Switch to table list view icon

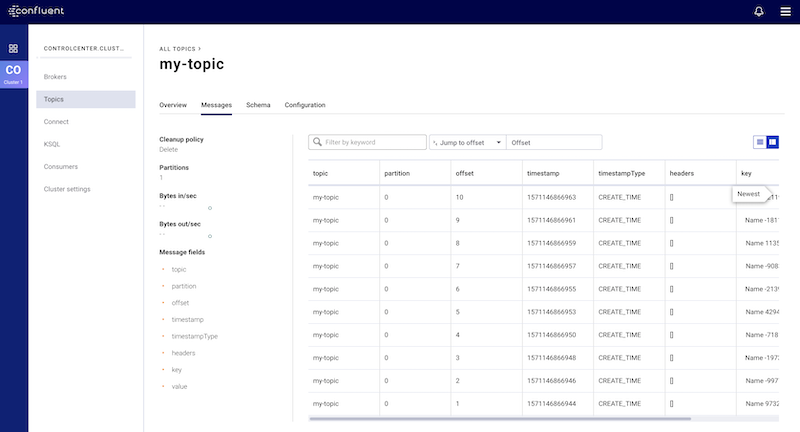pos(760,142)
